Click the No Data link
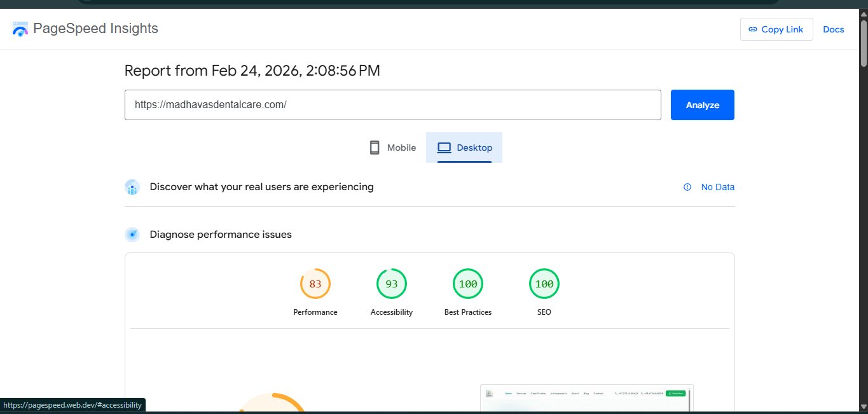The image size is (868, 414). (x=718, y=187)
